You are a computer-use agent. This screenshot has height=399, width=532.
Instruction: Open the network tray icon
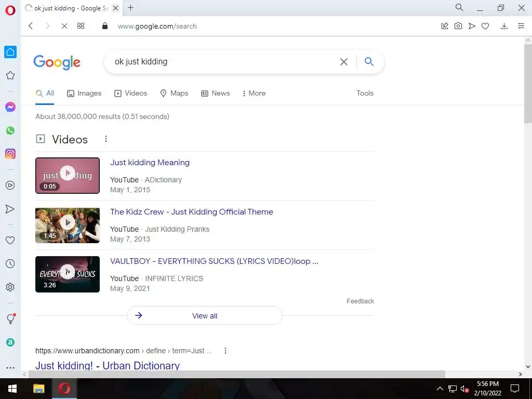453,389
